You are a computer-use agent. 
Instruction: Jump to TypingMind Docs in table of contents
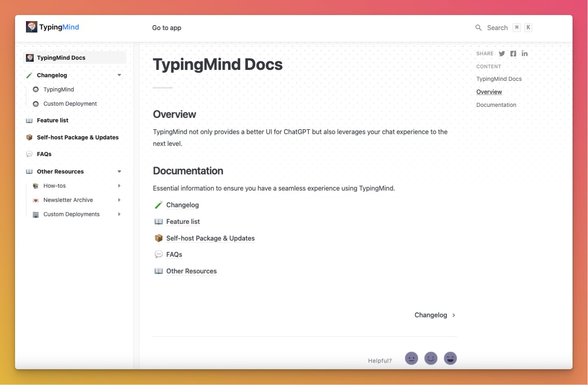click(499, 79)
